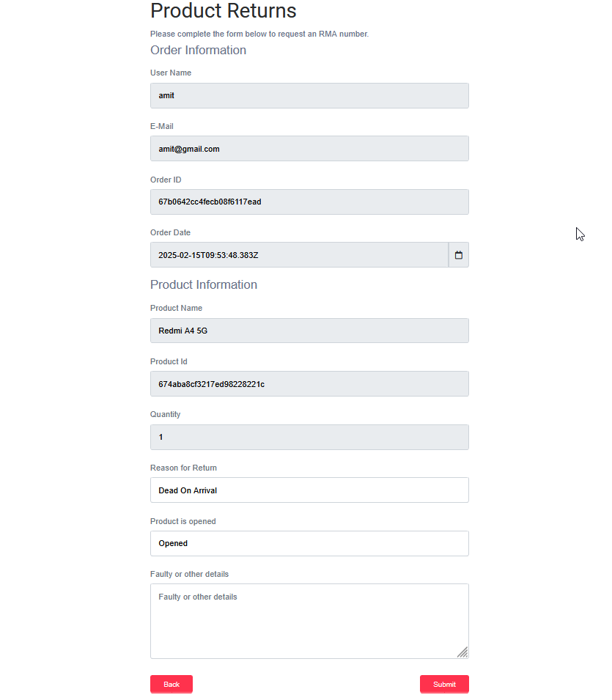Open the Order Date calendar picker icon
This screenshot has height=700, width=612.
point(459,255)
